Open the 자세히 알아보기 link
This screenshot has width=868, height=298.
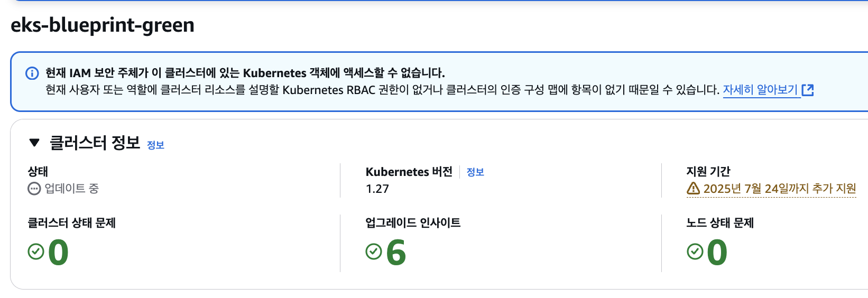[760, 90]
